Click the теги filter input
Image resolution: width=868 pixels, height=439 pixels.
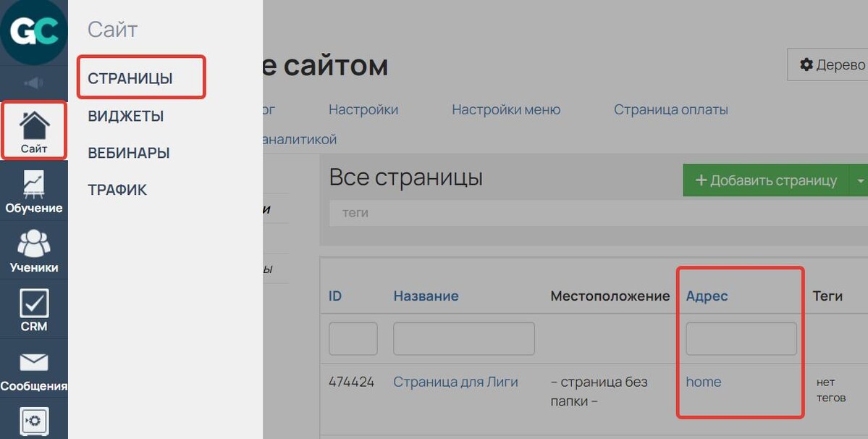click(x=599, y=213)
